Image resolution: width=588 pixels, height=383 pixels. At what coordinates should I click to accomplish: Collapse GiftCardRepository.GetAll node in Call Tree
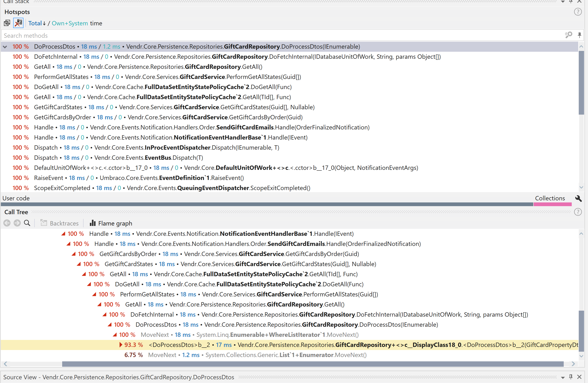(x=99, y=304)
